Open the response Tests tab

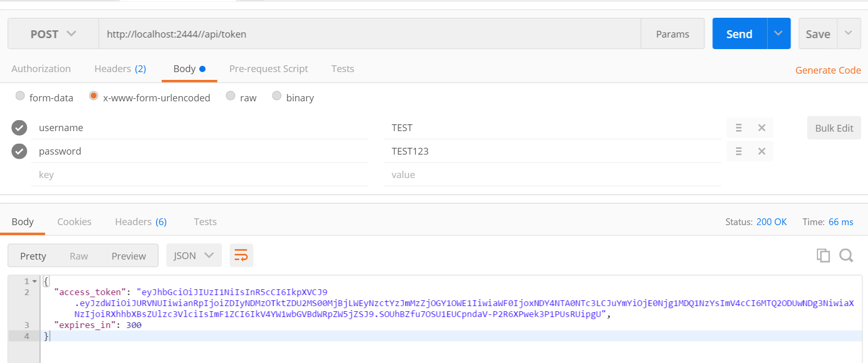[x=205, y=222]
